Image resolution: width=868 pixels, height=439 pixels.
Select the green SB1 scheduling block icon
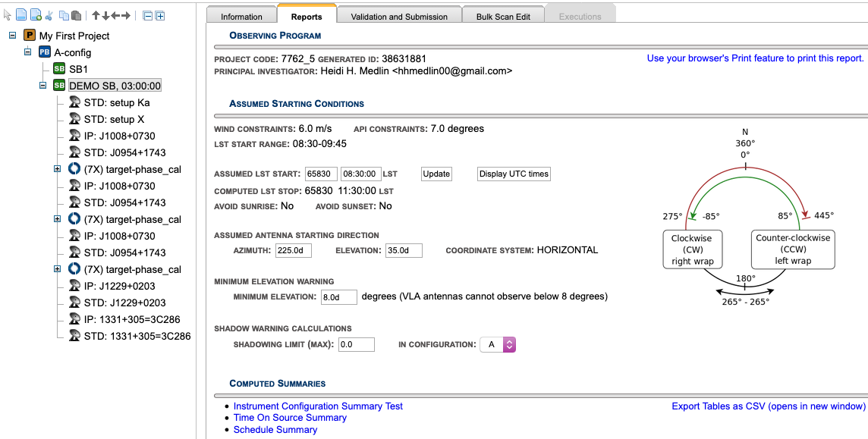pyautogui.click(x=59, y=69)
